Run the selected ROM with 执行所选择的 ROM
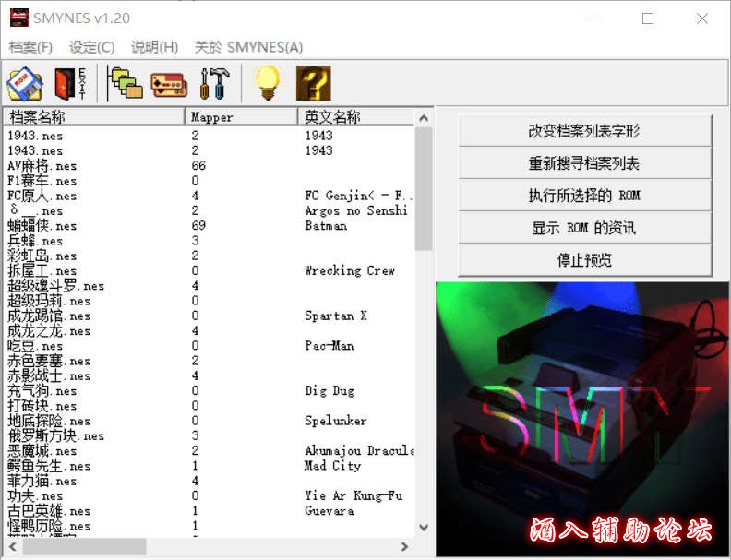Image resolution: width=731 pixels, height=560 pixels. point(584,196)
